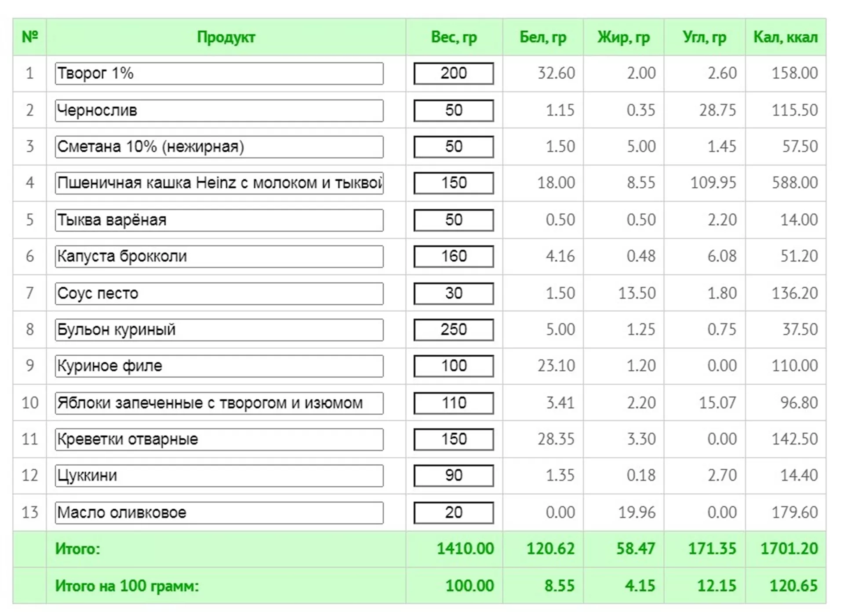Click the Цуккини product name field
This screenshot has height=616, width=844.
click(219, 476)
